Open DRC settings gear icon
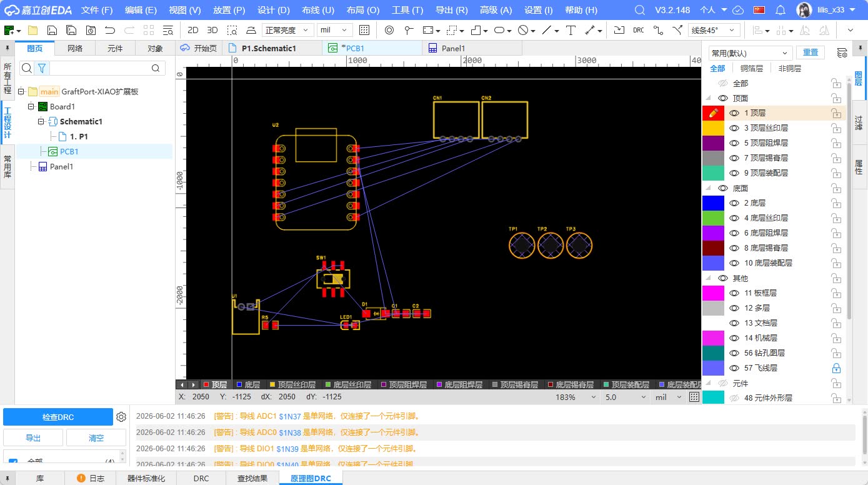868x485 pixels. pyautogui.click(x=121, y=417)
